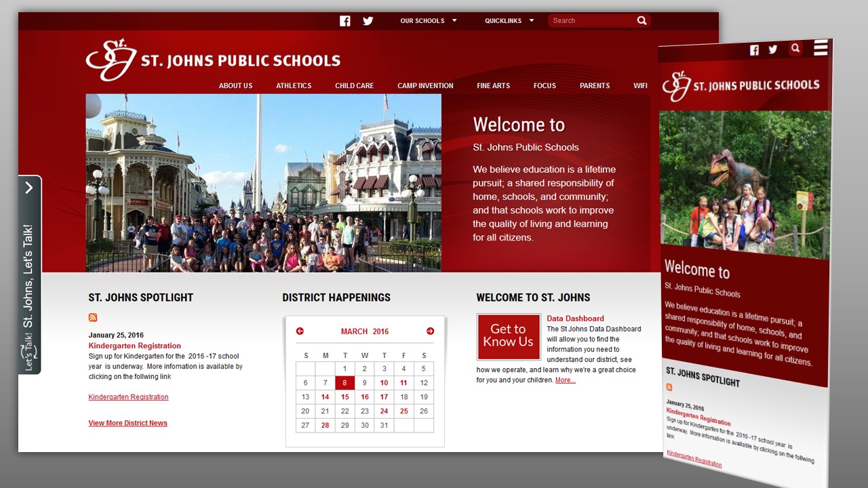The width and height of the screenshot is (868, 488).
Task: Open the Focus menu
Action: (545, 85)
